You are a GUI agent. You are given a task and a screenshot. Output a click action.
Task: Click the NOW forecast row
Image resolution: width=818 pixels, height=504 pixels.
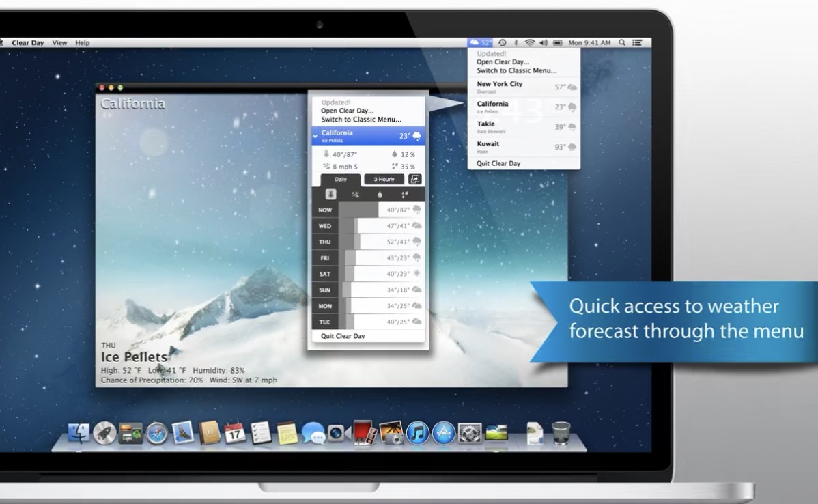368,210
